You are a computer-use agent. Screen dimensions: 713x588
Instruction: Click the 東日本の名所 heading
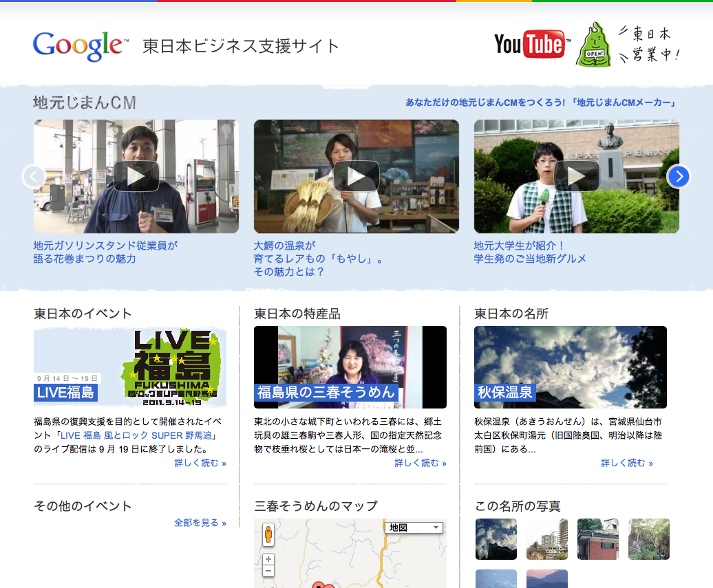pos(511,314)
